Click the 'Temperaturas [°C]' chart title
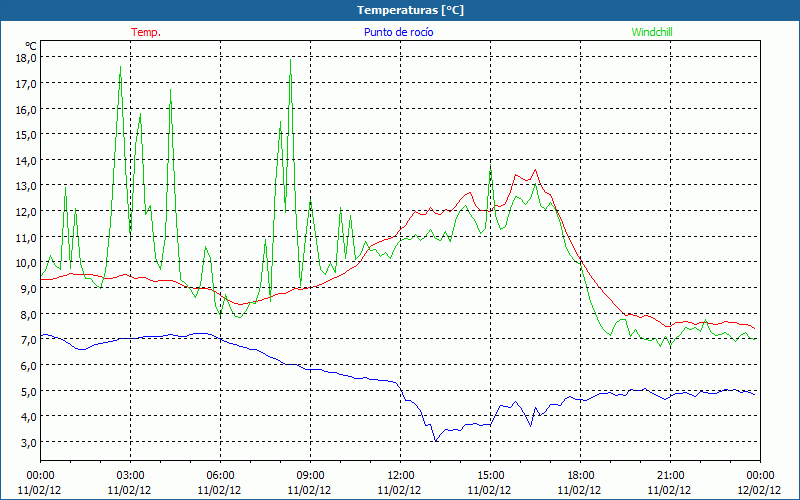Screen dimensions: 800x500 coord(410,10)
